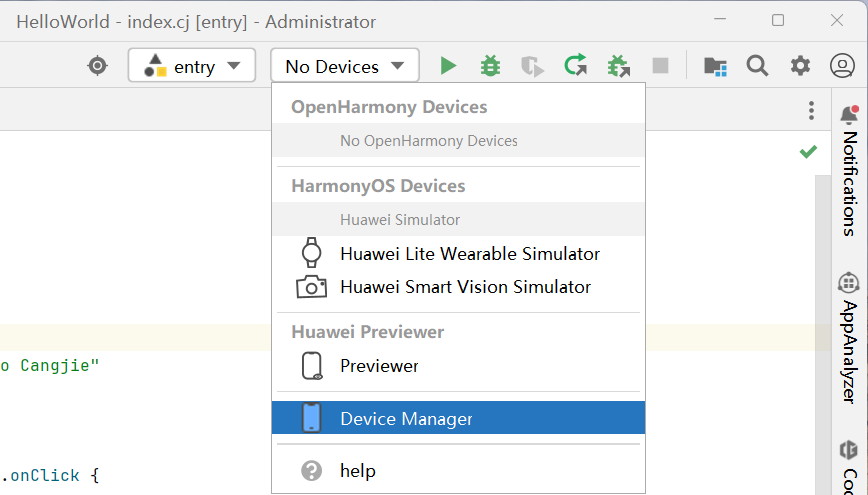Open the partially shown Code tool tab
Screen dimensions: 868x495
coord(849,466)
